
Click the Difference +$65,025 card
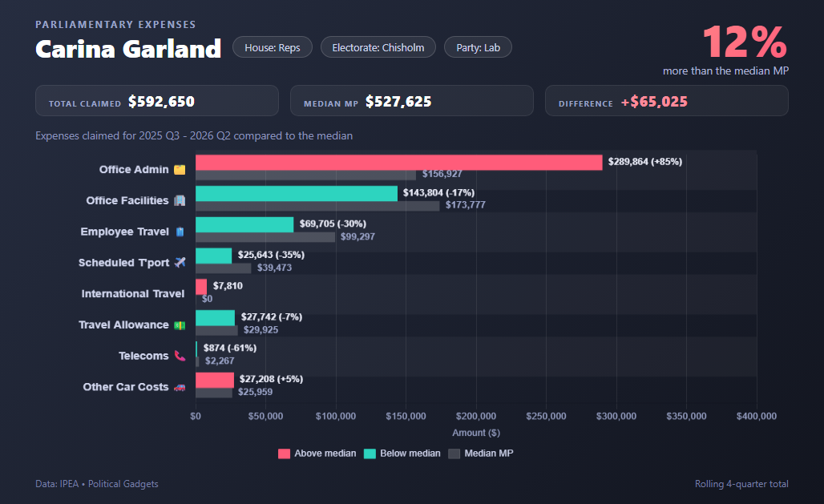pos(666,100)
